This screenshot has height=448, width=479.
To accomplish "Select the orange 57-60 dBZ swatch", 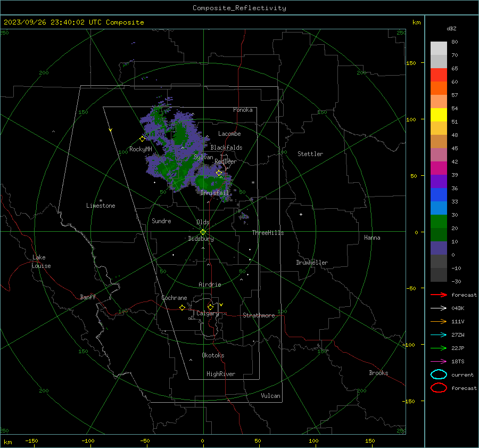I will (x=439, y=88).
